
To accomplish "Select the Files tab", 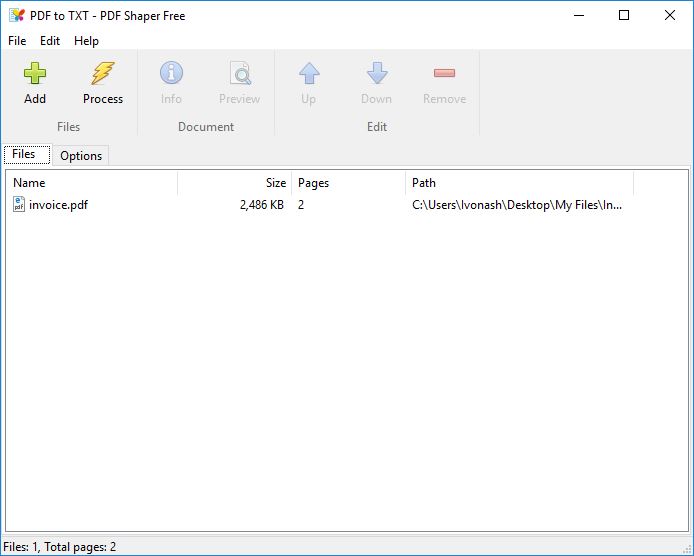I will (27, 154).
